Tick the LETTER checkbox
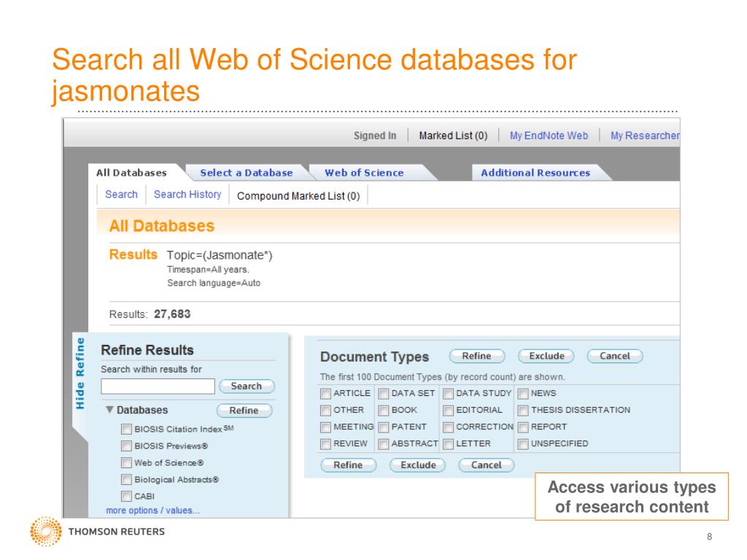The image size is (747, 560). click(x=448, y=444)
